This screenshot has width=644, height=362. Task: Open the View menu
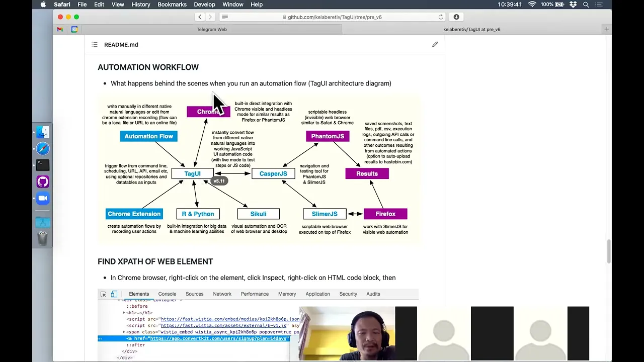tap(118, 5)
